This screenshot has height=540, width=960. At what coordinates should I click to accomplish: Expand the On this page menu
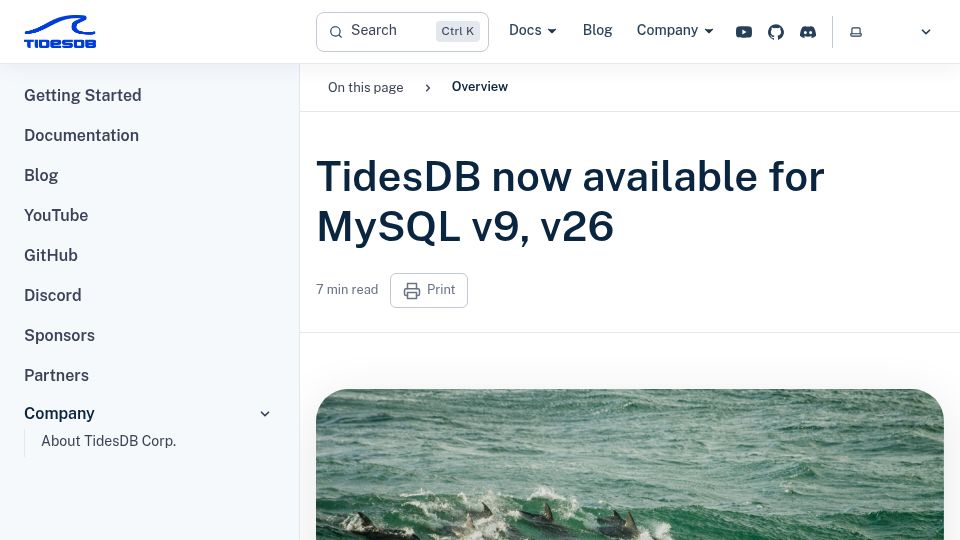click(366, 87)
